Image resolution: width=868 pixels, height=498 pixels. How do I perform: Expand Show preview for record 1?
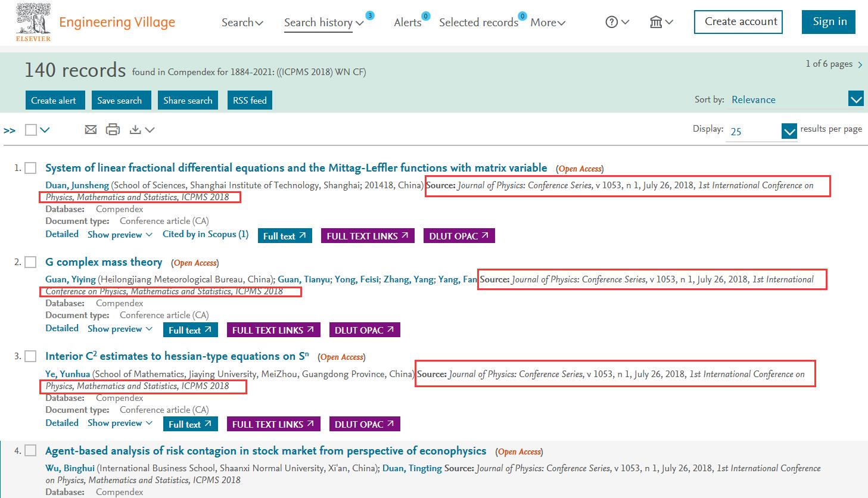point(120,235)
